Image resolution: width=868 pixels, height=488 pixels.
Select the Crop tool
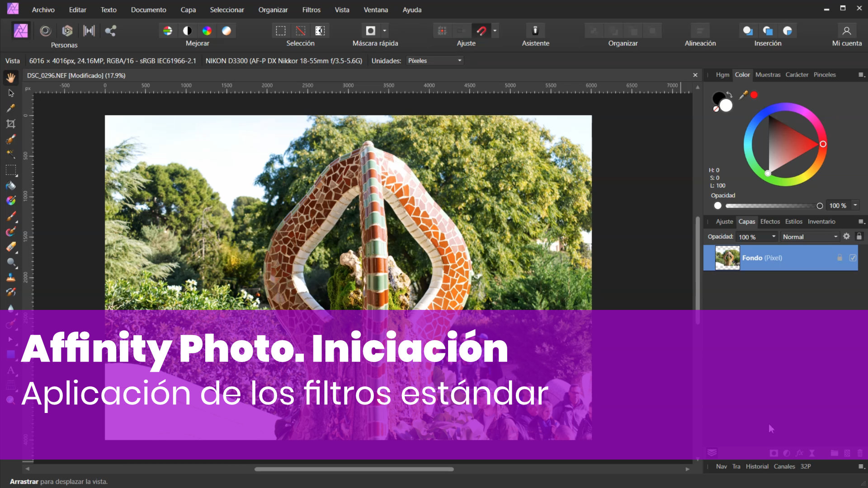point(11,124)
